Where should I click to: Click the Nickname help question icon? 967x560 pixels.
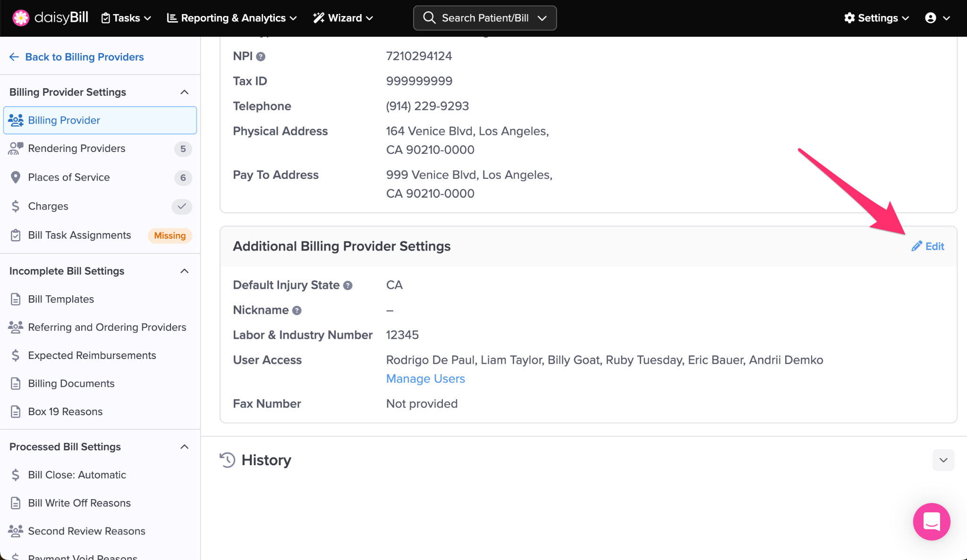coord(297,310)
